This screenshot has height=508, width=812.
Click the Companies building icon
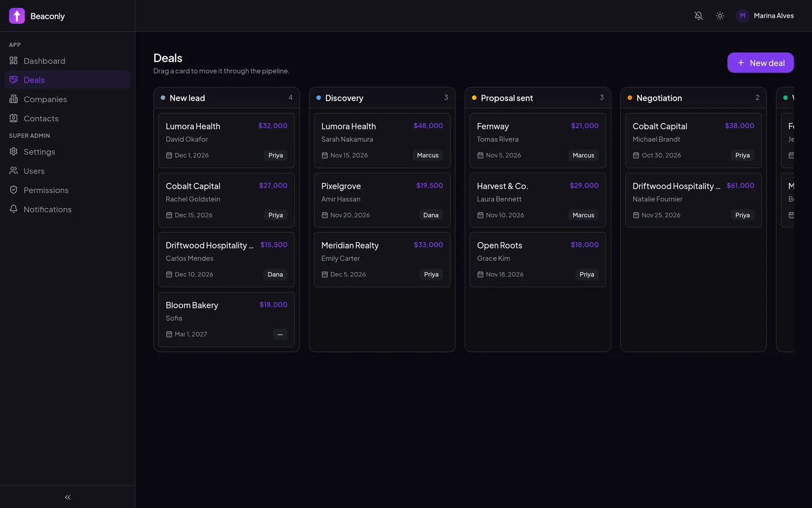(x=14, y=99)
